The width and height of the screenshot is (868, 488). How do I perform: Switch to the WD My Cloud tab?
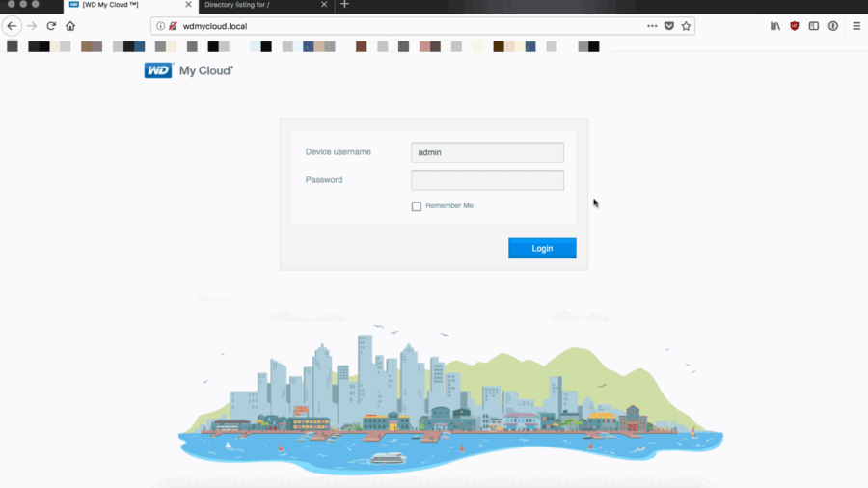point(131,5)
